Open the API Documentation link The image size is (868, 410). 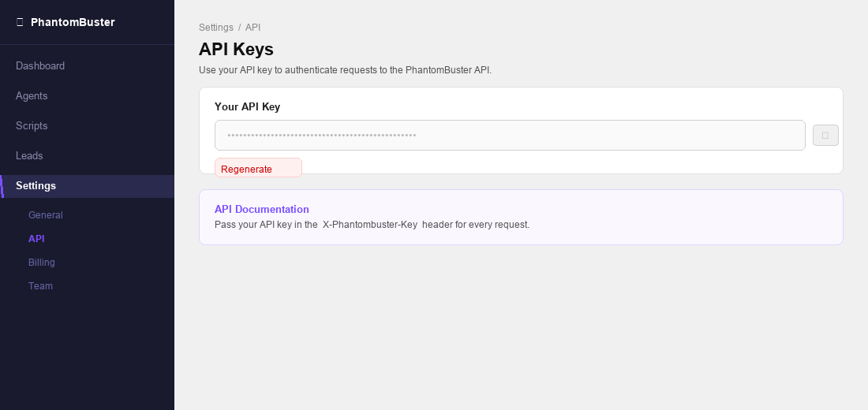(262, 209)
